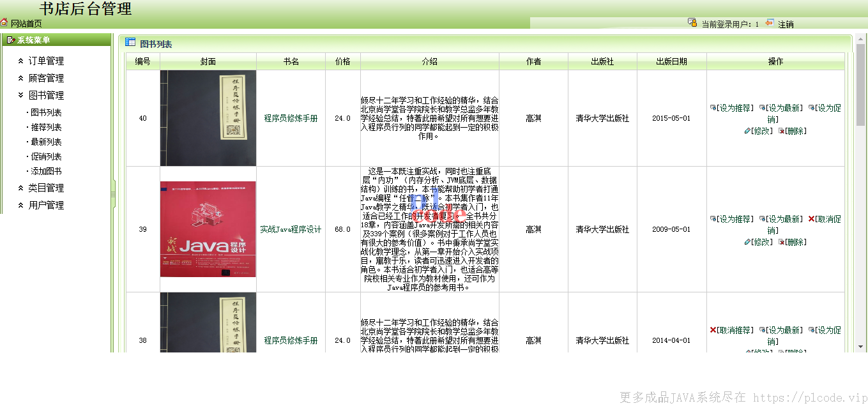868x408 pixels.
Task: Open 图书列表 in sidebar
Action: click(46, 112)
